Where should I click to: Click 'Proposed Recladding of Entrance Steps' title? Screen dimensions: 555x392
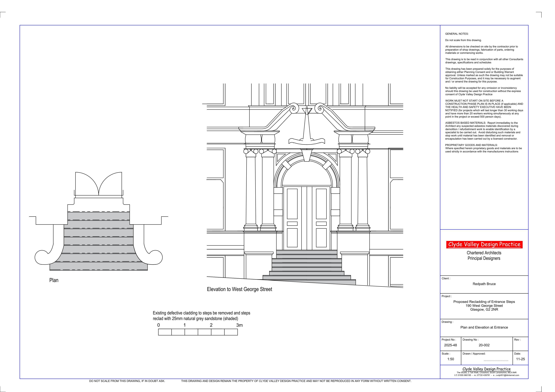(484, 302)
